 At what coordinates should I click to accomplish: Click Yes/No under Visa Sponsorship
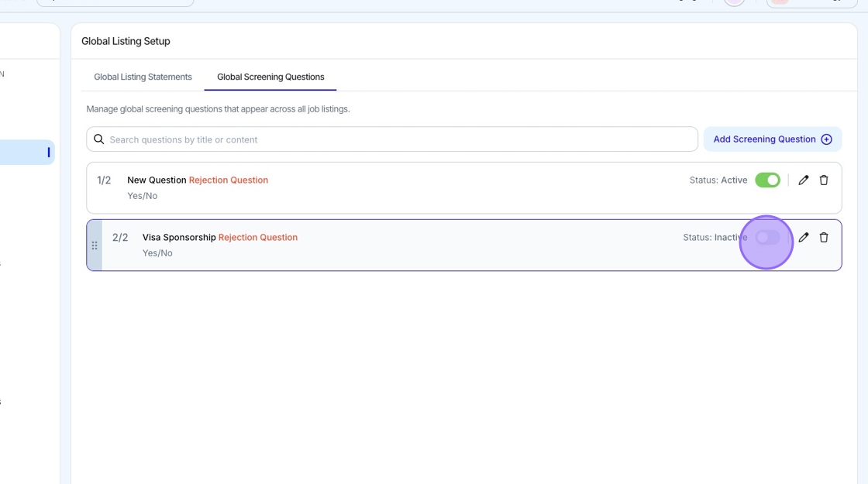pos(157,252)
